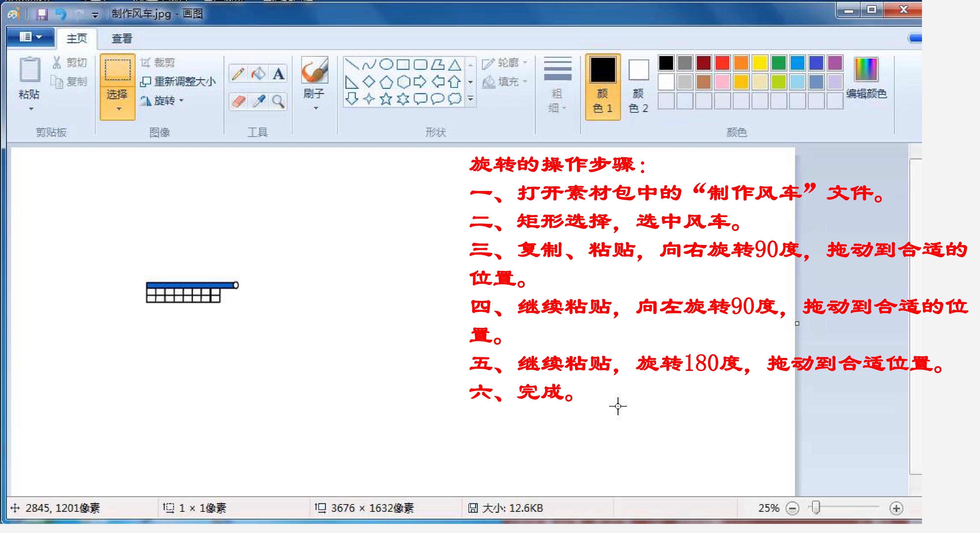Open the blue Paint file menu button
980x533 pixels.
point(30,37)
